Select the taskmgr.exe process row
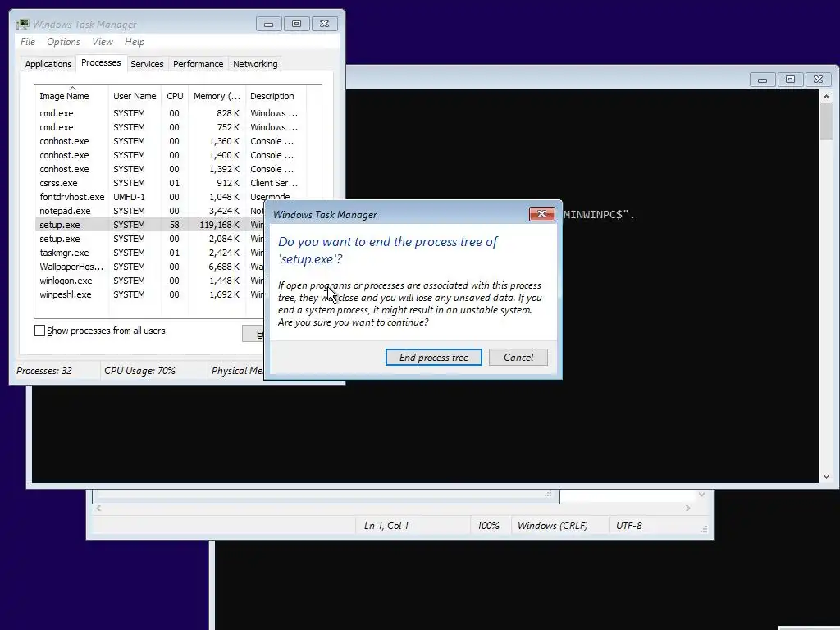 (x=150, y=253)
